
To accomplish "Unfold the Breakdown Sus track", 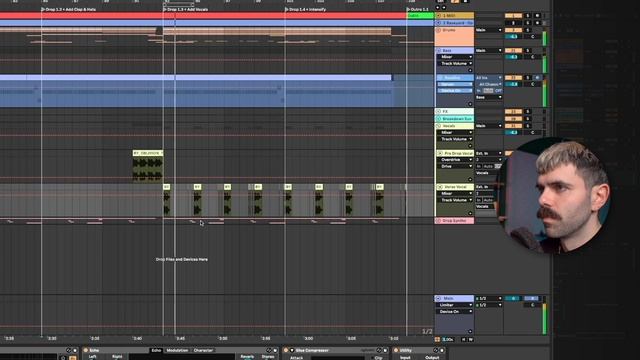I will pyautogui.click(x=439, y=118).
